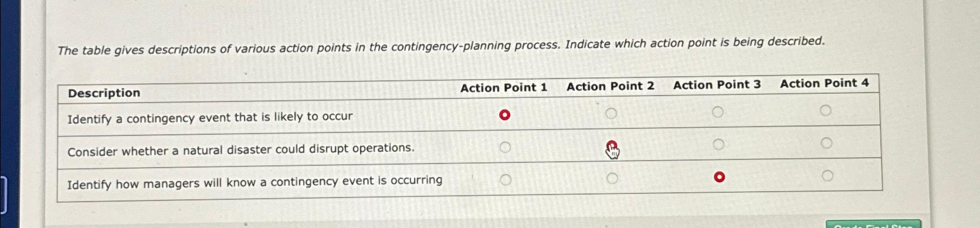Choose Action Point 1 for natural disaster row
Image resolution: width=980 pixels, height=228 pixels.
coord(505,147)
